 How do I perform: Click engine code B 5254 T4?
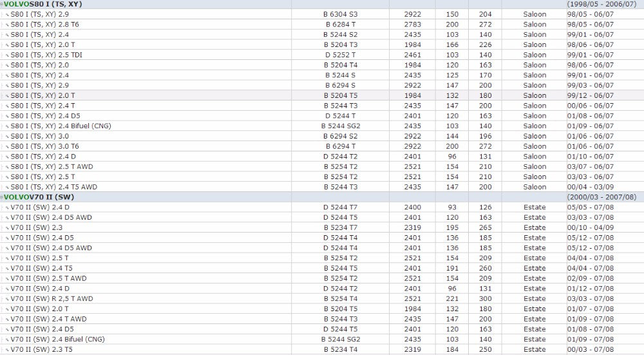pos(341,299)
